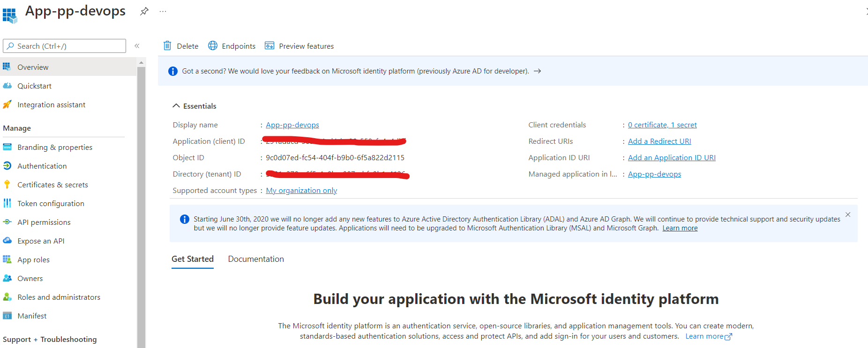Click the Integration assistant rocket icon
The image size is (868, 348).
point(7,104)
